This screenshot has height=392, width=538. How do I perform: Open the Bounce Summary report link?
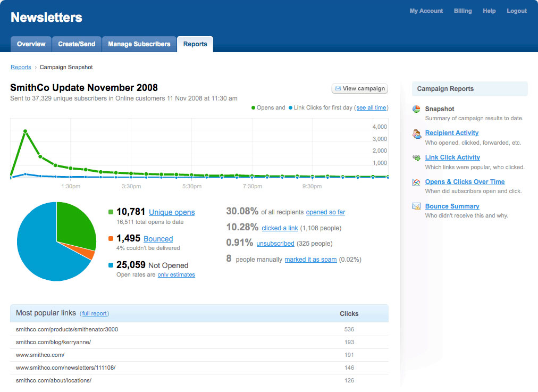[x=452, y=206]
